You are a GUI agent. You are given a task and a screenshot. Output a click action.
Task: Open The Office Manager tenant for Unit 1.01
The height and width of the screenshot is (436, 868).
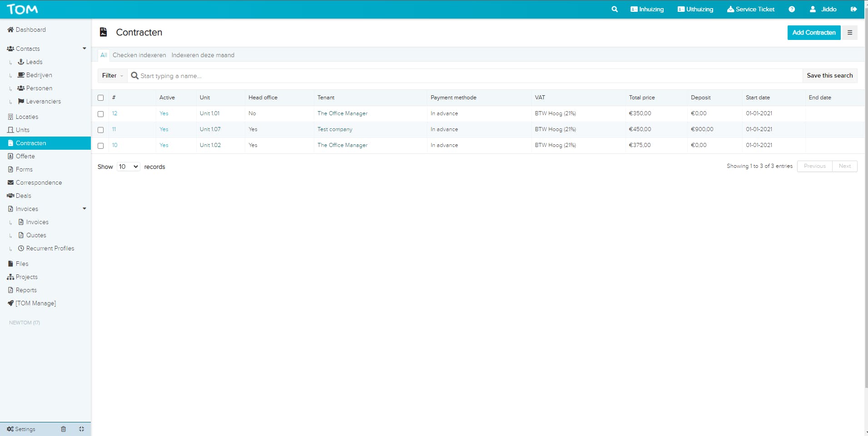[x=342, y=113]
